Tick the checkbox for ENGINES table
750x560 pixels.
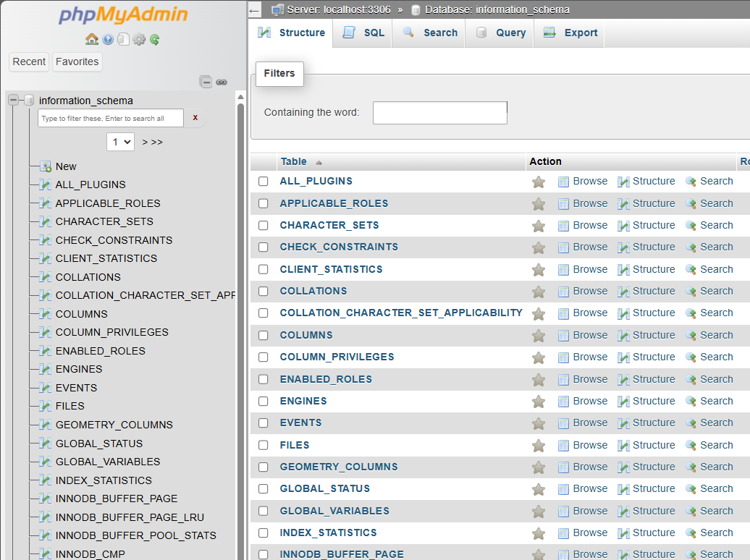(264, 402)
